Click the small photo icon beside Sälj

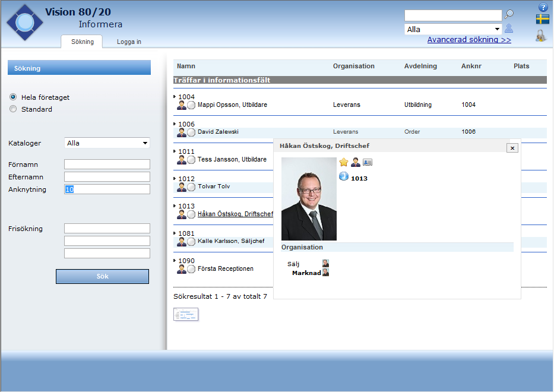point(325,263)
